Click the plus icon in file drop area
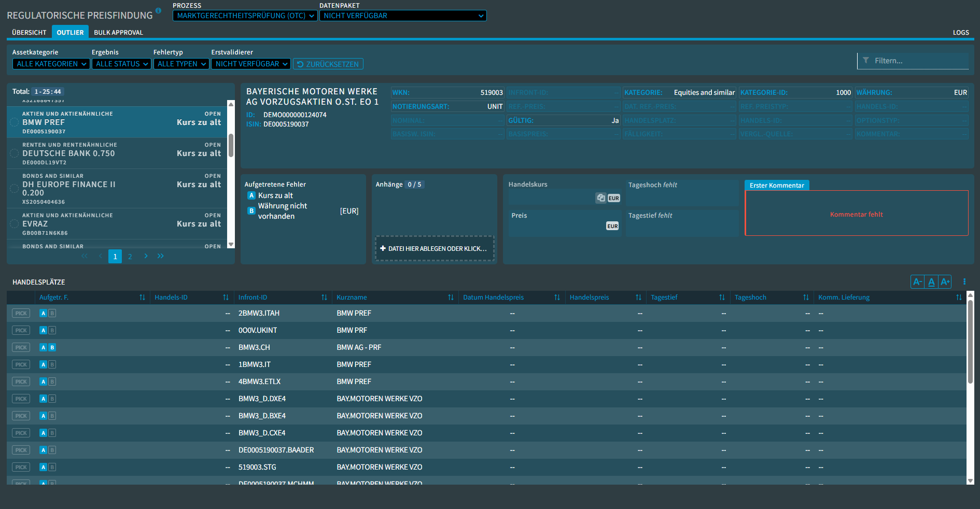980x509 pixels. (x=383, y=249)
